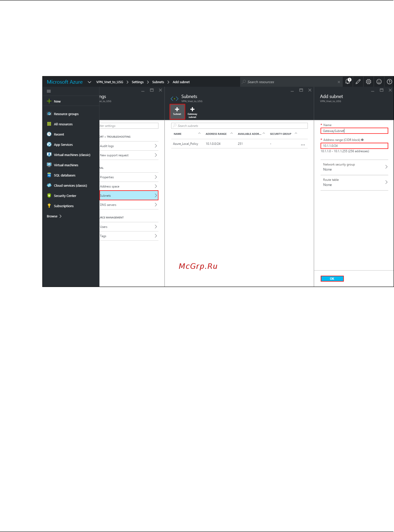This screenshot has width=394, height=532.
Task: Open Subscriptions key icon
Action: (x=49, y=206)
